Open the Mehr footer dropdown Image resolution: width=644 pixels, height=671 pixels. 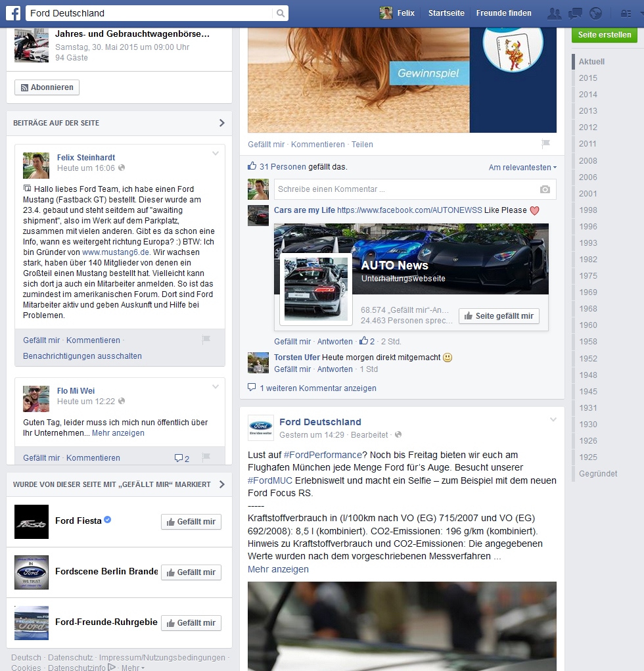pos(133,668)
